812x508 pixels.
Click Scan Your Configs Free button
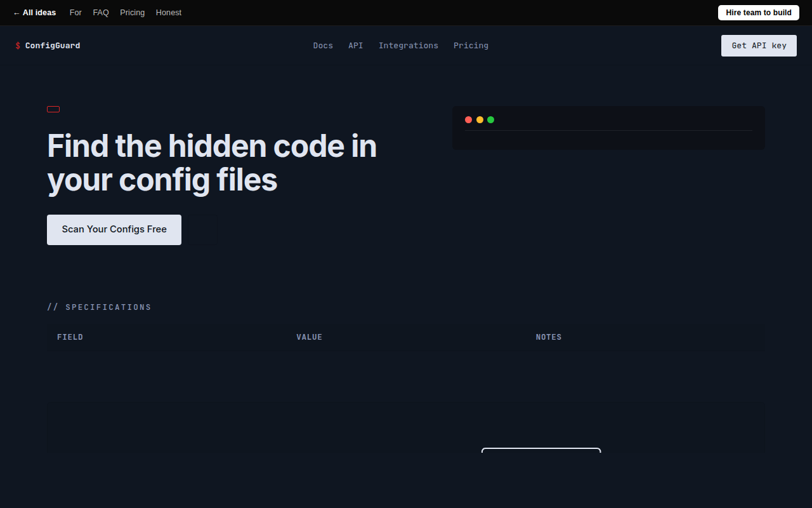114,230
